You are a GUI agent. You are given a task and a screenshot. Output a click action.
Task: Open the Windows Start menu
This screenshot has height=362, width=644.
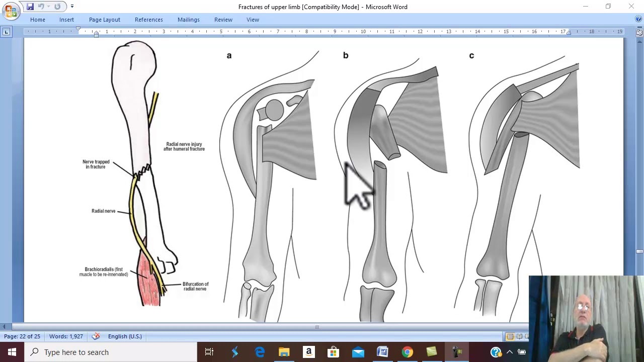tap(12, 352)
